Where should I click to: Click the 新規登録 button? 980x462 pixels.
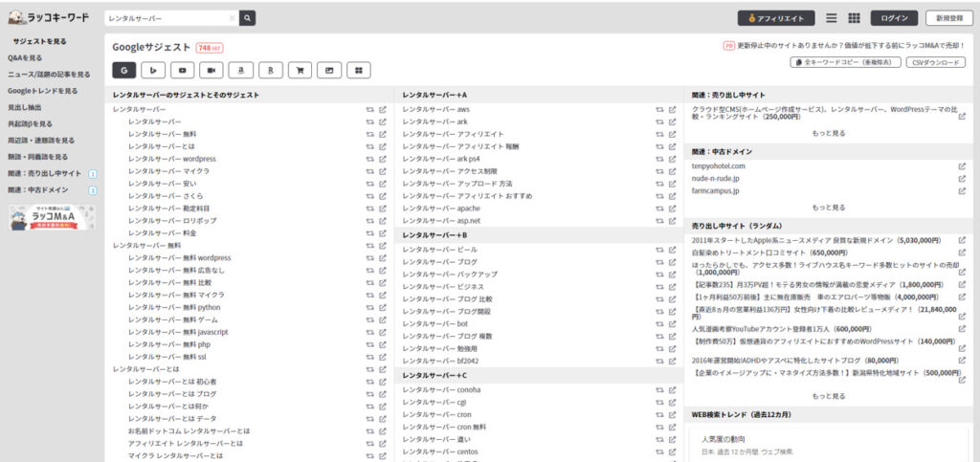point(948,18)
